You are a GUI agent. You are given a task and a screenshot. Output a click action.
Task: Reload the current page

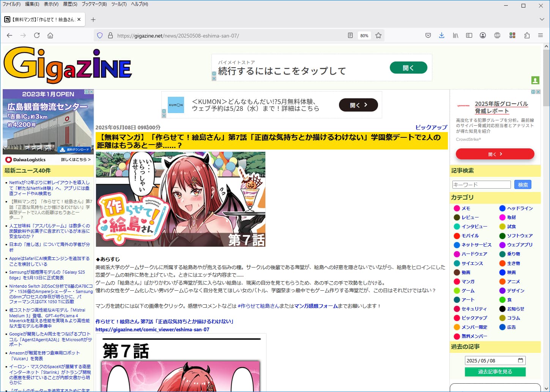pos(37,35)
